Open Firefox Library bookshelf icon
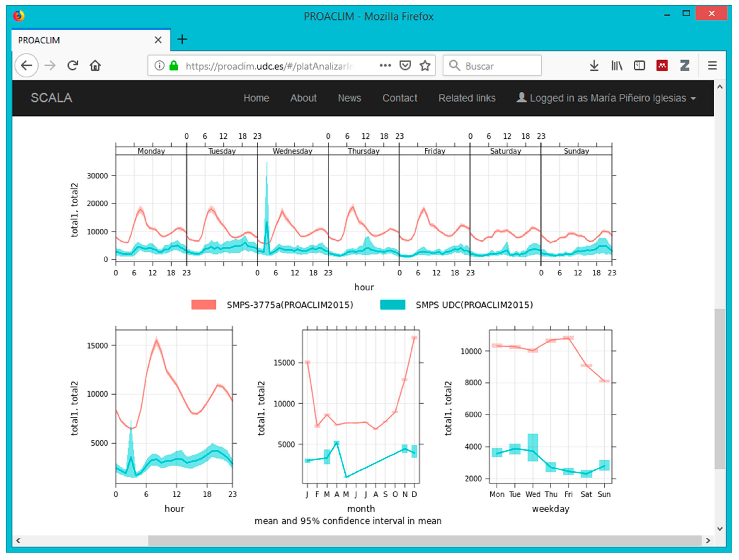This screenshot has width=739, height=560. (616, 65)
